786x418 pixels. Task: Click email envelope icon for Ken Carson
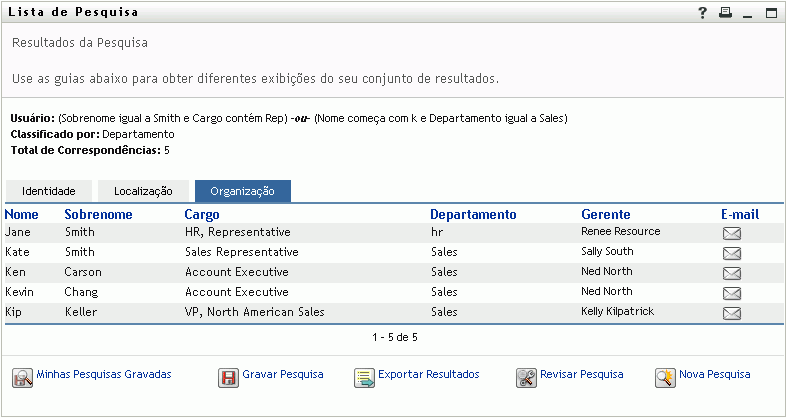tap(731, 273)
